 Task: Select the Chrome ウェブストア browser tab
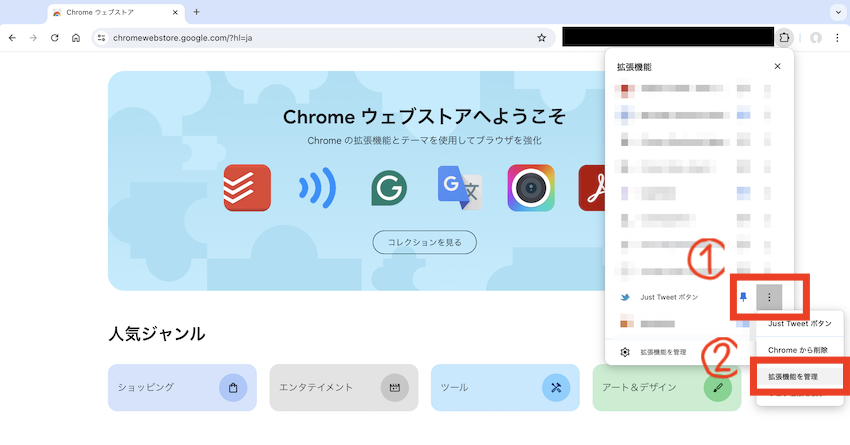click(x=116, y=12)
